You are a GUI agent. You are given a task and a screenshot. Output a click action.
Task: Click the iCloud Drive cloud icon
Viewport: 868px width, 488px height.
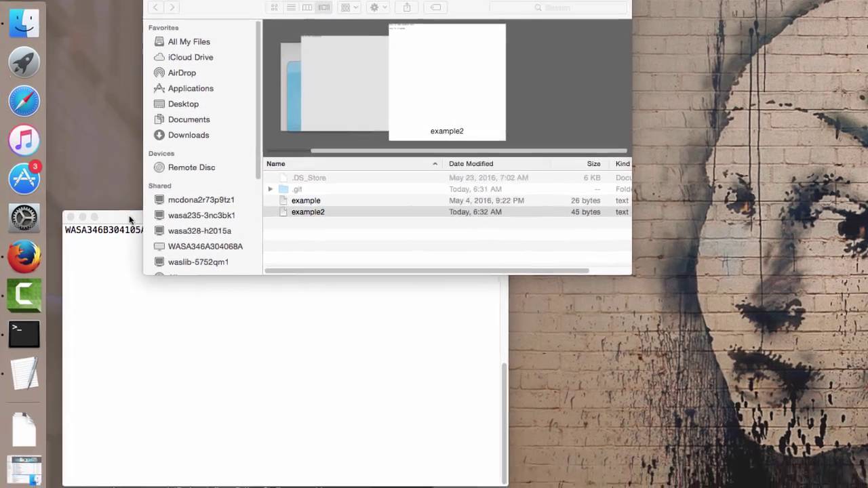159,57
